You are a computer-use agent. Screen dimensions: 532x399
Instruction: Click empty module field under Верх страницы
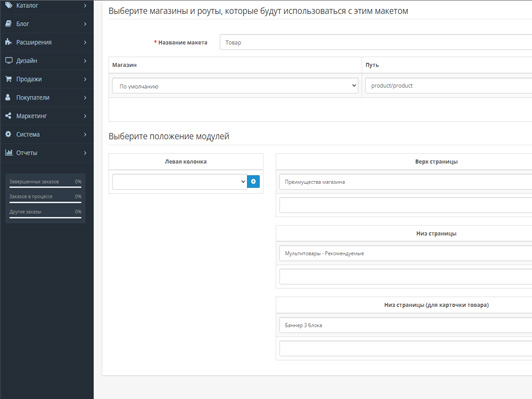click(405, 205)
